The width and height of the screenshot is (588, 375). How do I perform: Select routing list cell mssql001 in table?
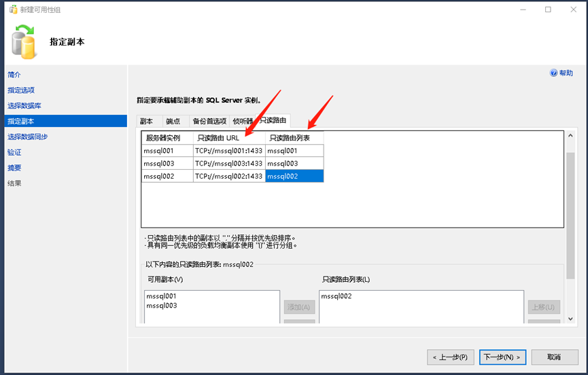(x=294, y=151)
